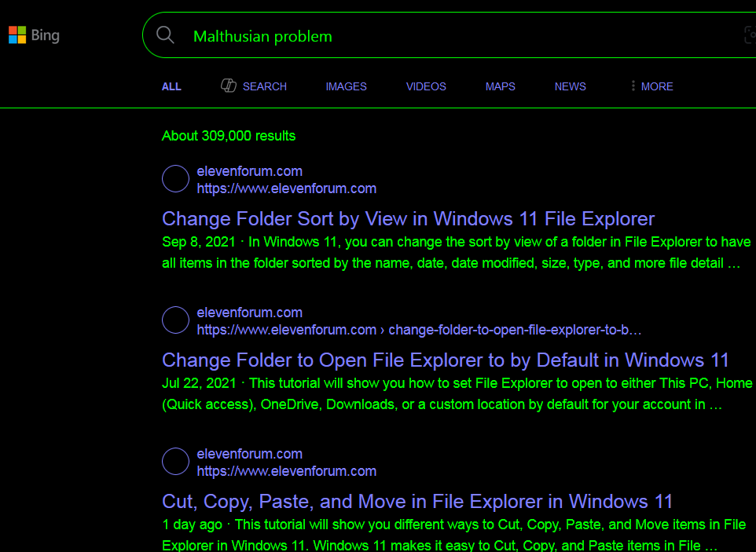Select the ALL tab

pos(171,86)
